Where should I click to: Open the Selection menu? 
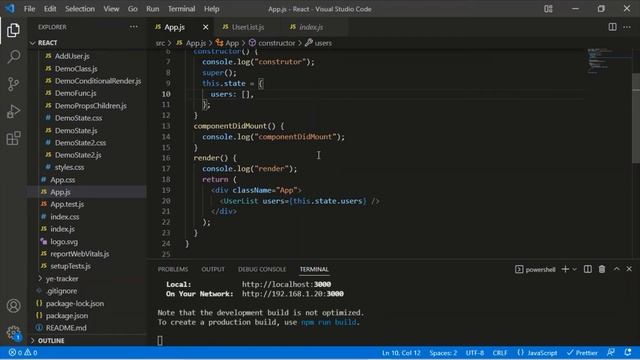pyautogui.click(x=80, y=9)
